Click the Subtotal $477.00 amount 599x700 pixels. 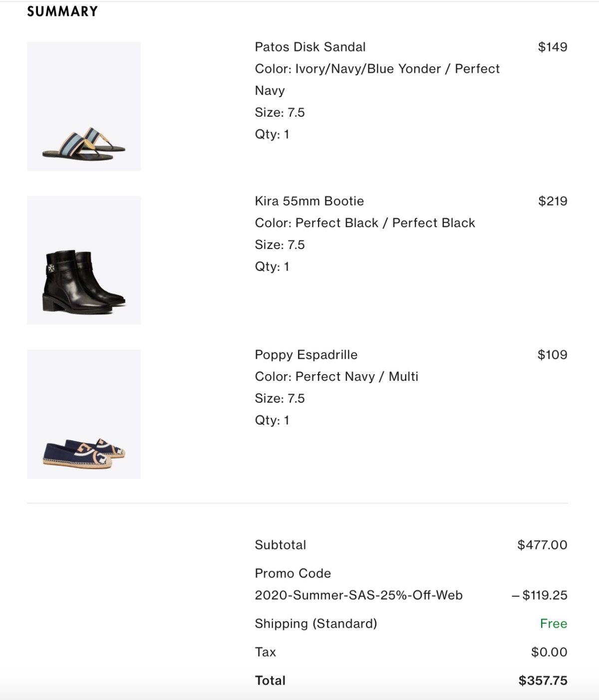click(542, 545)
